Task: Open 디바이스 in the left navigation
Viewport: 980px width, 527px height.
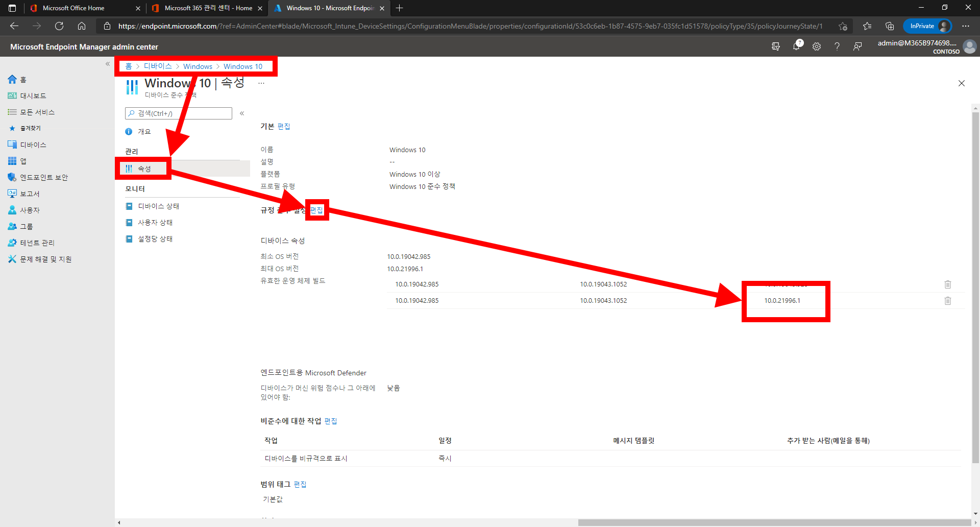Action: tap(27, 145)
